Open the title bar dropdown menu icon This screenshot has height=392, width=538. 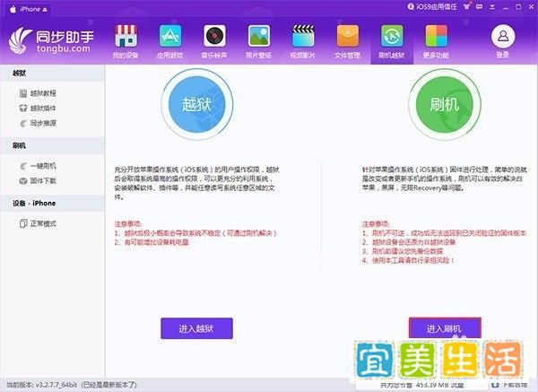(492, 6)
